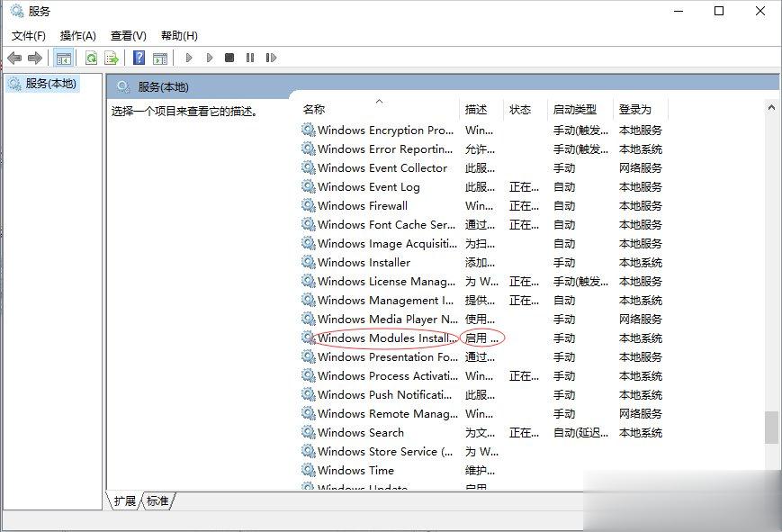The height and width of the screenshot is (532, 782).
Task: Toggle the console tree show/hide icon
Action: point(63,58)
